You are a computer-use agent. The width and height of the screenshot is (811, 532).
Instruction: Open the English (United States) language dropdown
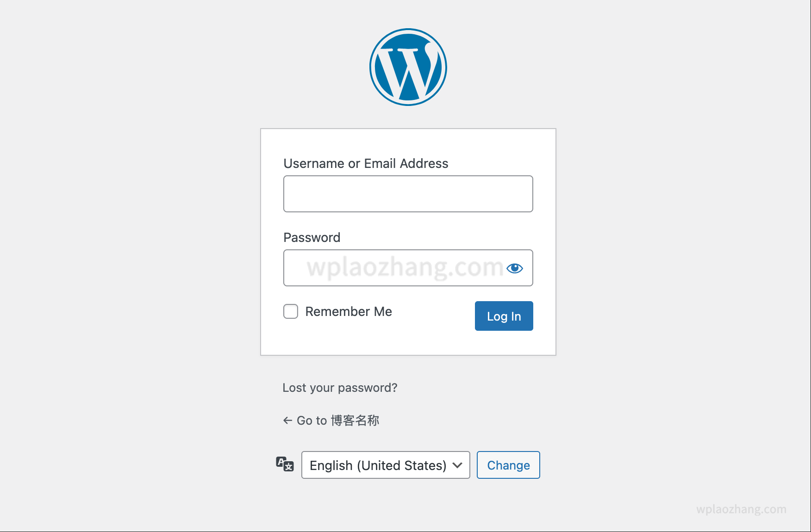coord(385,465)
